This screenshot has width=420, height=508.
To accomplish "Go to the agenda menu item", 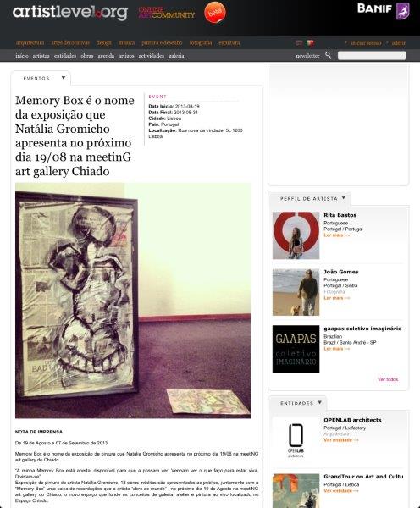I will click(x=106, y=56).
